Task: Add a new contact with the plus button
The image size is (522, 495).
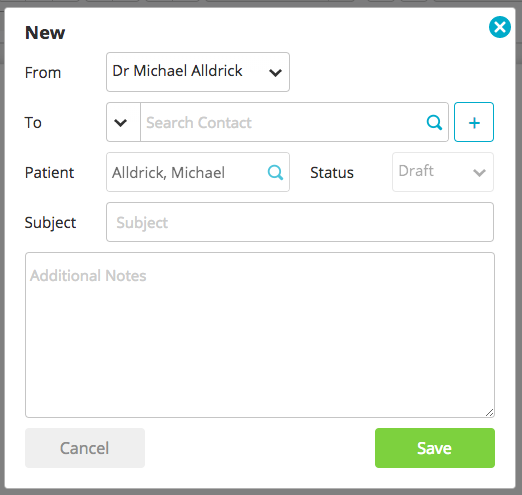Action: click(474, 122)
